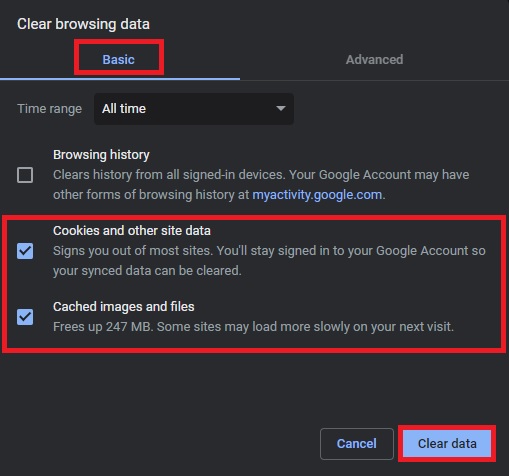Screen dimensions: 509x476
Task: Click the 'All time' selected value text
Action: 124,109
